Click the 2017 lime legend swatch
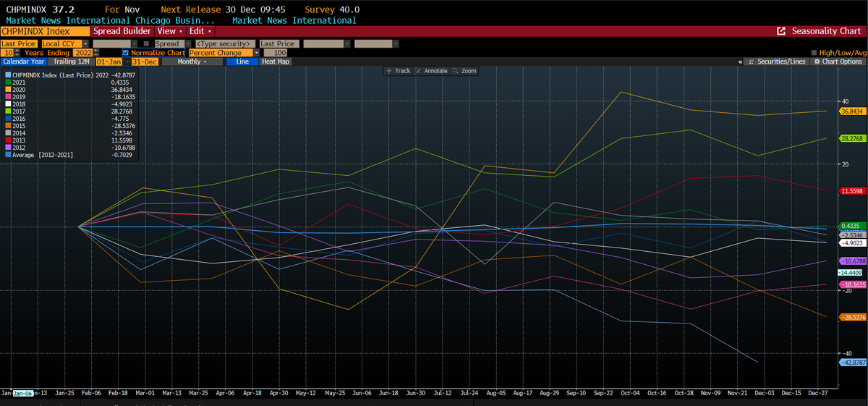The image size is (868, 406). 8,111
